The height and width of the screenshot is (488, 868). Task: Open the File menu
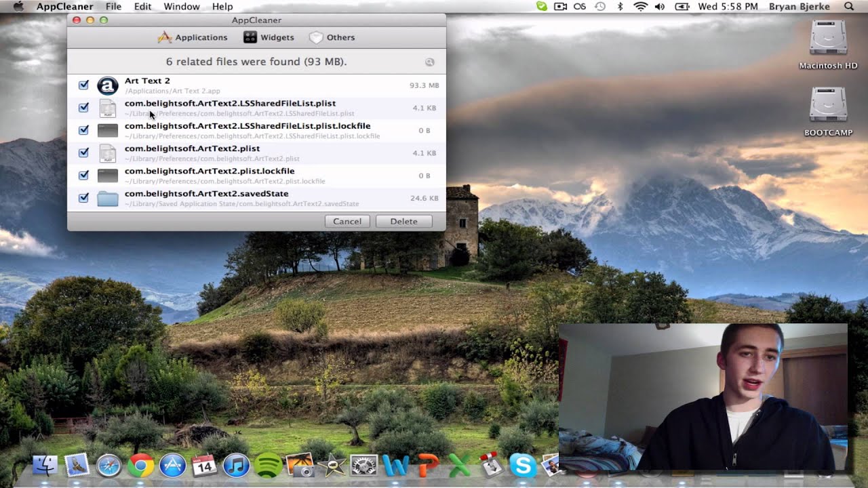pos(113,6)
